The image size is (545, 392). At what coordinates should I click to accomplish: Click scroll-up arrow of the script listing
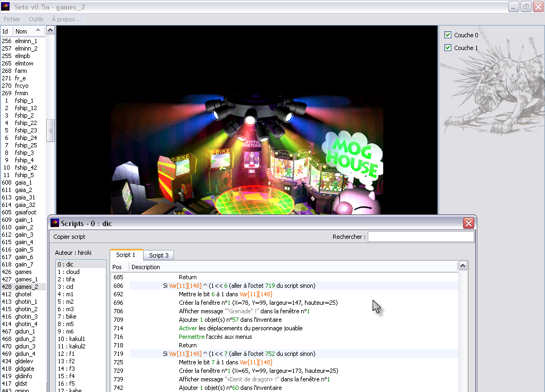[x=463, y=266]
